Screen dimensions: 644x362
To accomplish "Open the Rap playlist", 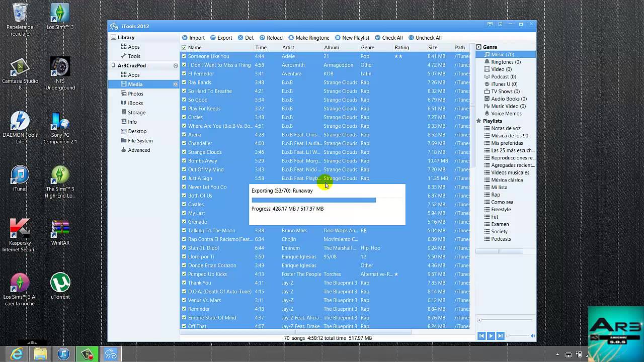I will 492,195.
